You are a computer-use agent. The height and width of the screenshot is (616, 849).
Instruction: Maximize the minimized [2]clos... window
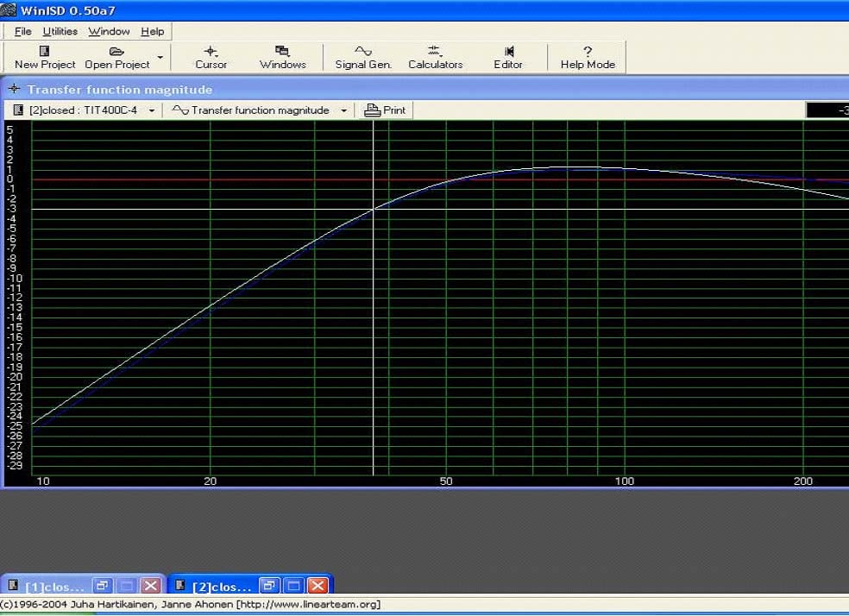pos(293,586)
